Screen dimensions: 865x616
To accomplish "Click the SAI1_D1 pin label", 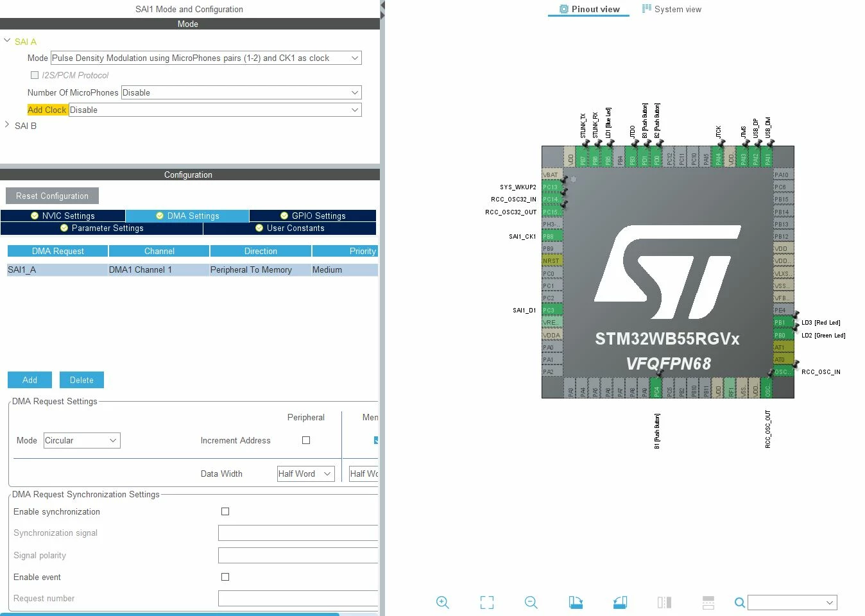I will (x=524, y=310).
